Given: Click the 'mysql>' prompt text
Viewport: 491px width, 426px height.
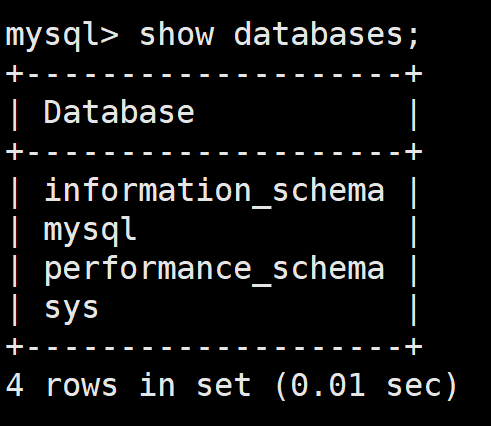Looking at the screenshot, I should coord(62,36).
